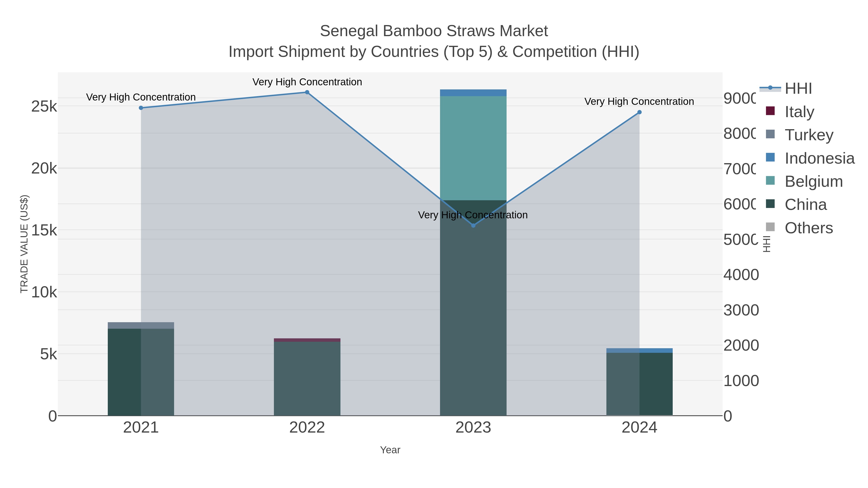Image resolution: width=868 pixels, height=488 pixels.
Task: Click the 3000 HHI axis tick label
Action: click(741, 310)
